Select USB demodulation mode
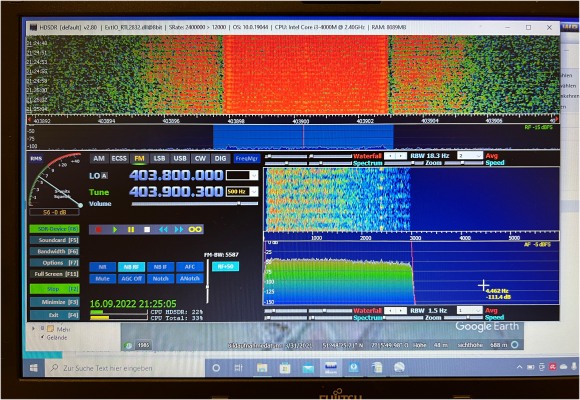 point(180,159)
